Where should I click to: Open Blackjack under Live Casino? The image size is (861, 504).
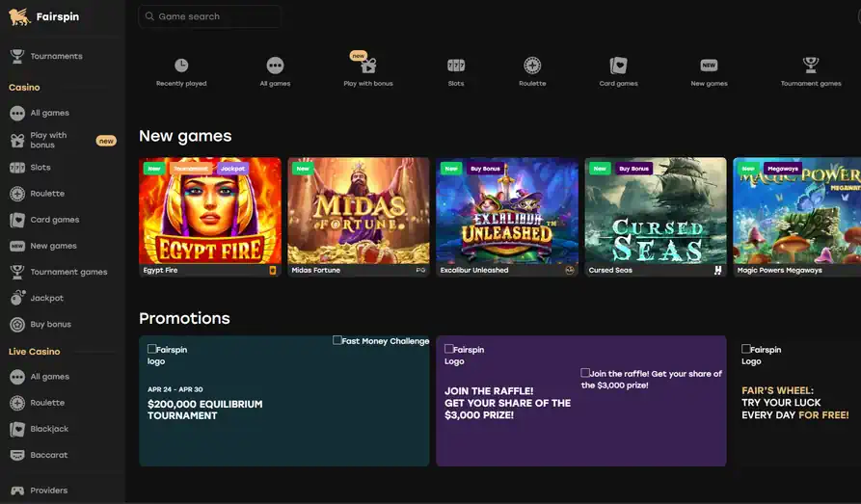click(x=49, y=429)
